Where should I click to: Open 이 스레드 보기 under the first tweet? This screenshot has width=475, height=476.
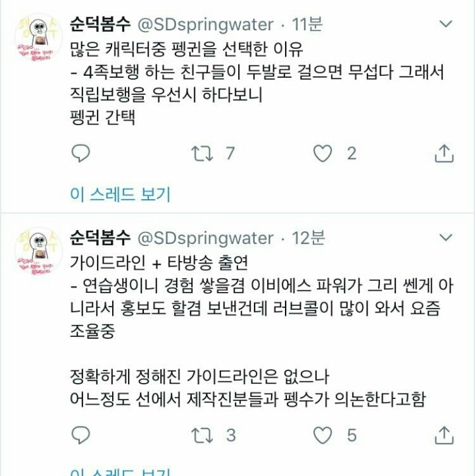pos(120,194)
